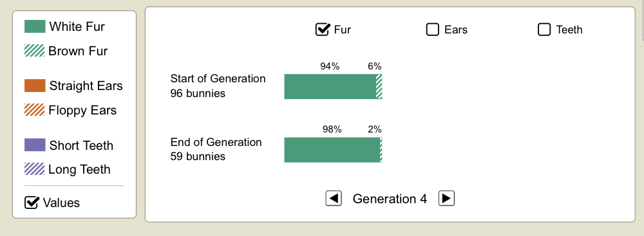Click the Generation 4 label

pos(390,199)
